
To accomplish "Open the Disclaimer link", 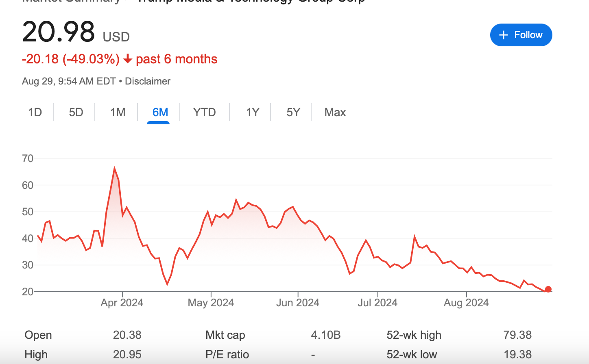I will 147,81.
